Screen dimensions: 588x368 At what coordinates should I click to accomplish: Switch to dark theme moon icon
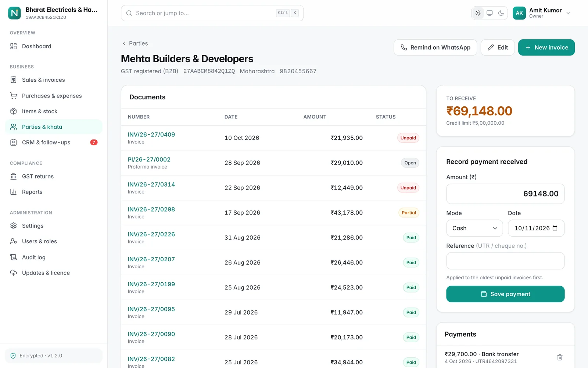[x=501, y=13]
